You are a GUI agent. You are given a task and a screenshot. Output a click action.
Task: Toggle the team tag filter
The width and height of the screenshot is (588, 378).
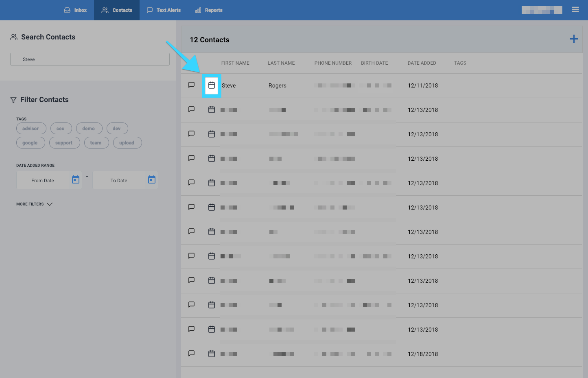click(x=96, y=143)
